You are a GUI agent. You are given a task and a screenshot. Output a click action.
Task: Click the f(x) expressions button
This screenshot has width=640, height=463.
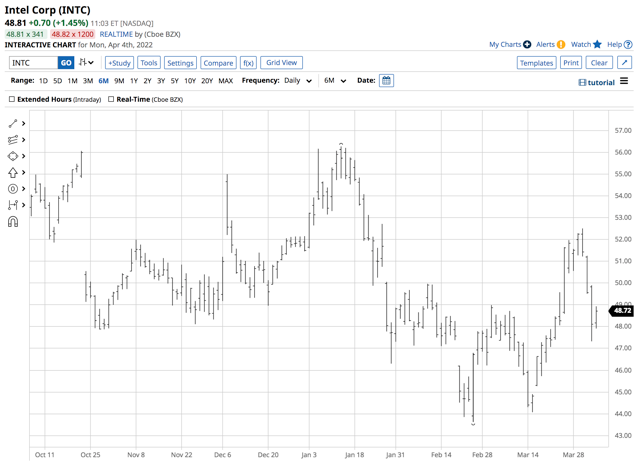[248, 63]
